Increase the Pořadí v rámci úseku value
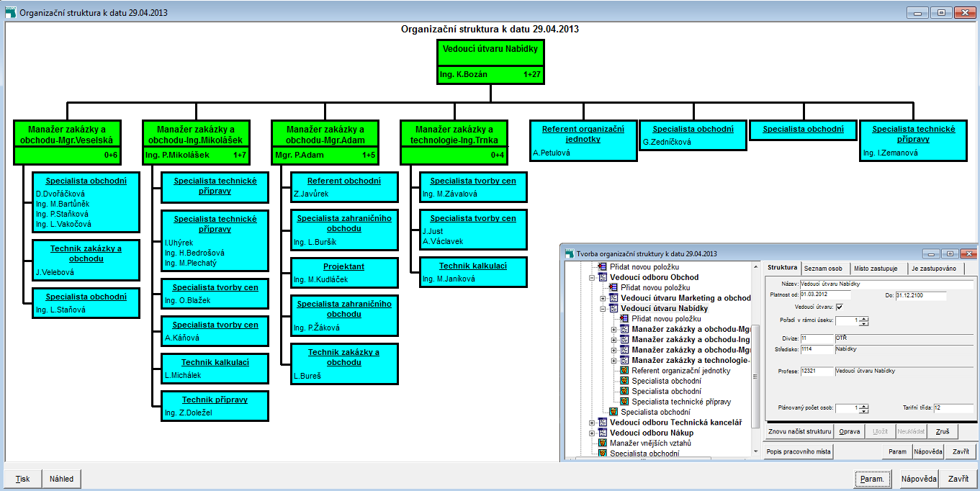Screen dimensions: 980x491 (x=864, y=318)
